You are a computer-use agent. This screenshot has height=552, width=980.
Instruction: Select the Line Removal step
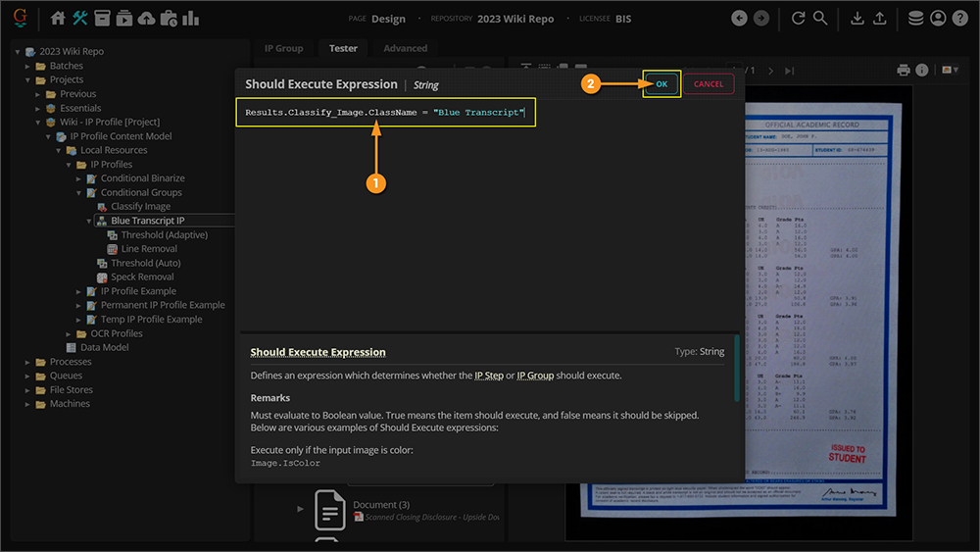click(x=149, y=249)
